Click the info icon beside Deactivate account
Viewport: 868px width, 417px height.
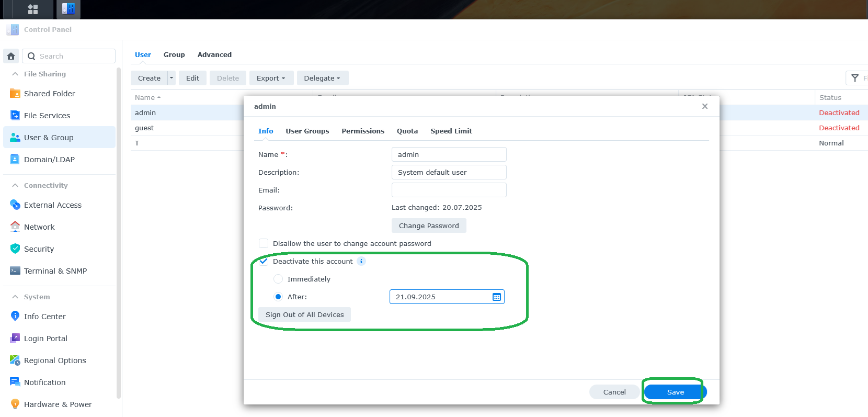[361, 261]
